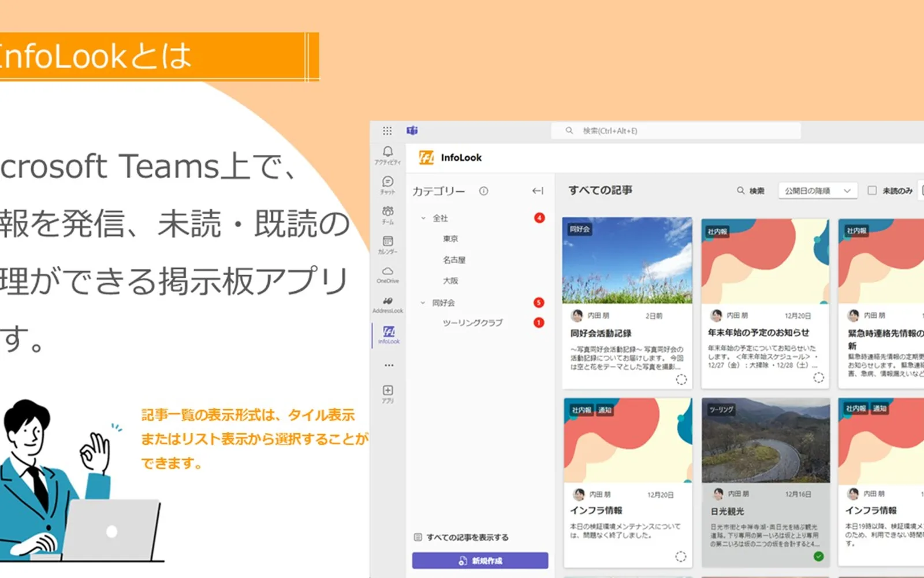Viewport: 924px width, 578px height.
Task: Open the Teams app launcher grid
Action: [387, 131]
